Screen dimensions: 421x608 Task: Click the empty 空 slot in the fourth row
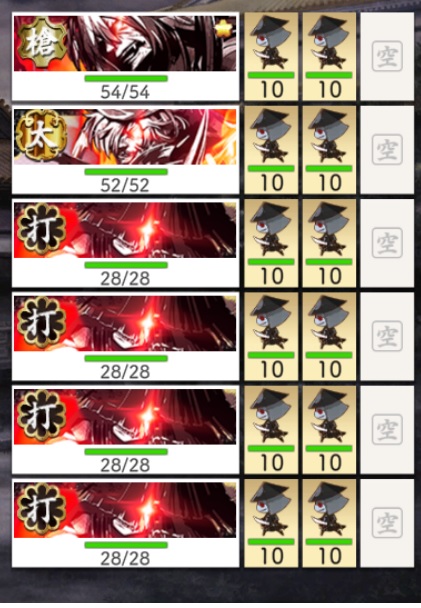(387, 337)
